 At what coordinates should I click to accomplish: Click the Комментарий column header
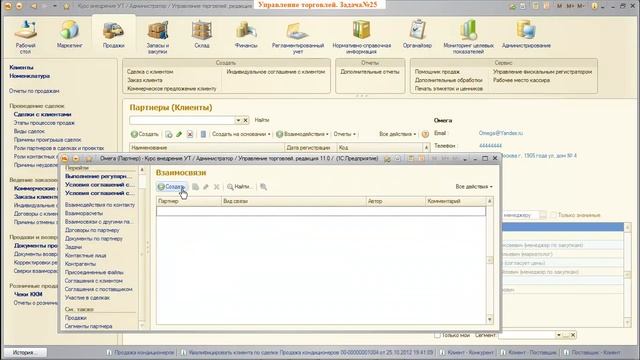click(x=456, y=201)
